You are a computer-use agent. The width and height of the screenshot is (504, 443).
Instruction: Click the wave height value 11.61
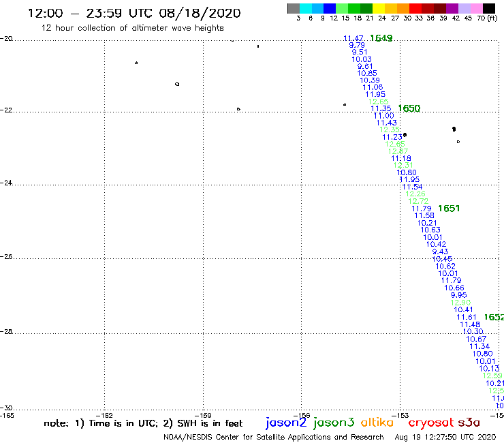[467, 317]
